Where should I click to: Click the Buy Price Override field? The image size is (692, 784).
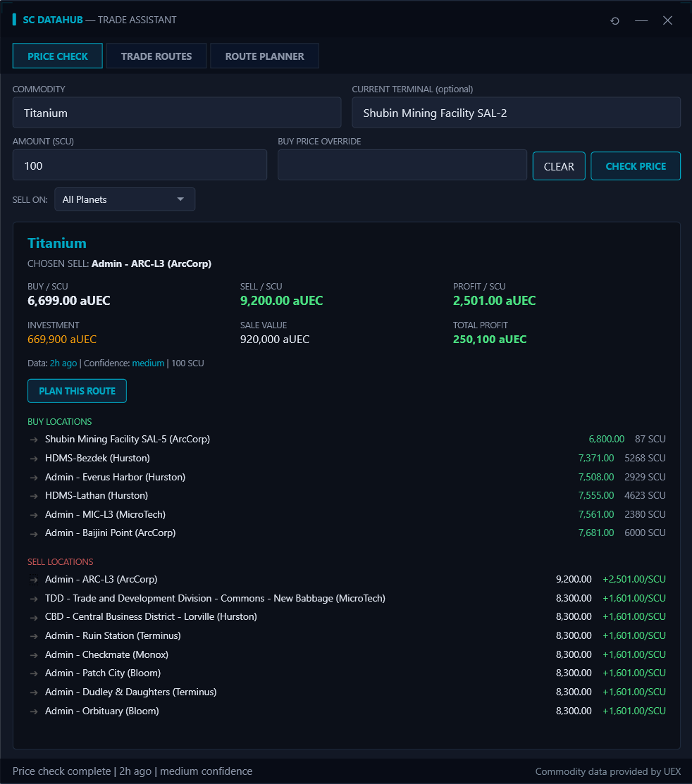(402, 165)
